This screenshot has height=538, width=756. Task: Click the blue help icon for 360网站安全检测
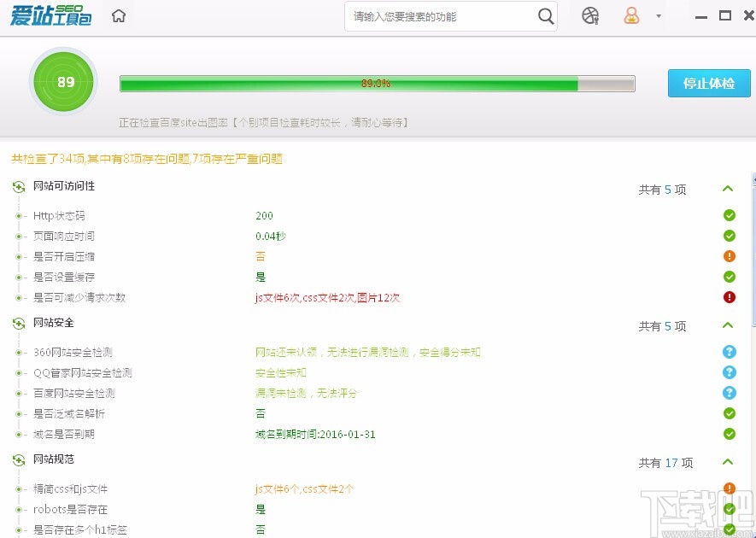tap(729, 352)
